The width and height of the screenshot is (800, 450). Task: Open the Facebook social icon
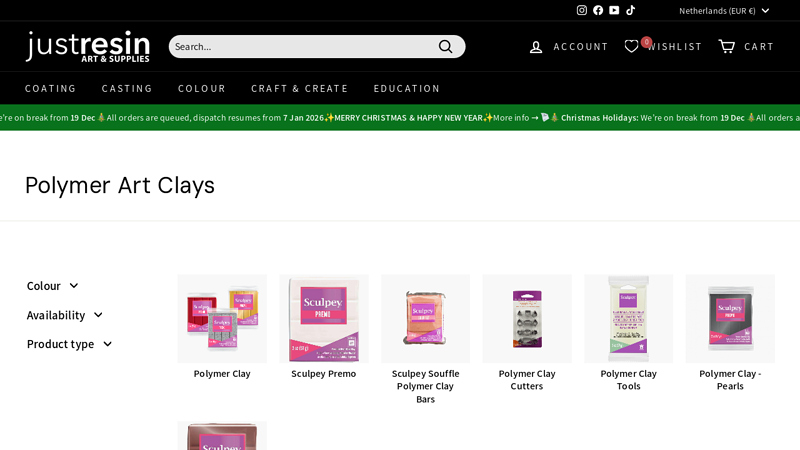tap(598, 10)
